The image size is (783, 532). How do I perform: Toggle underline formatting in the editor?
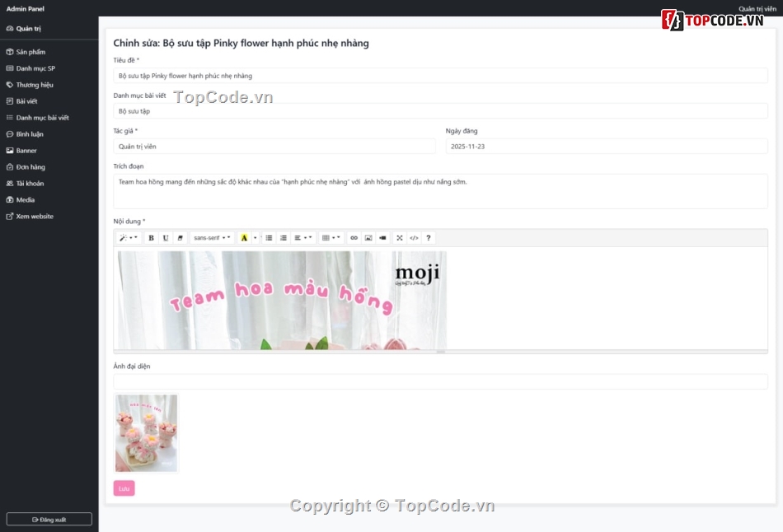point(166,238)
